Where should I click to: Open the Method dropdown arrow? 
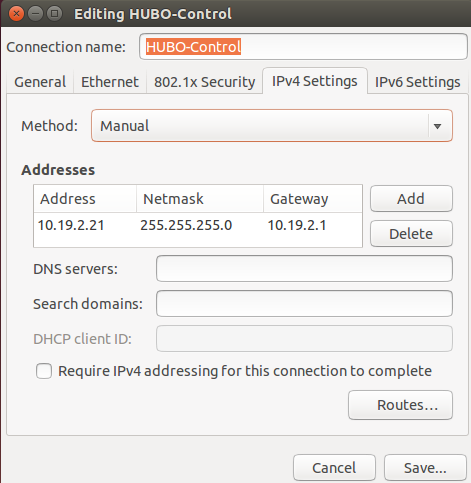[x=437, y=126]
